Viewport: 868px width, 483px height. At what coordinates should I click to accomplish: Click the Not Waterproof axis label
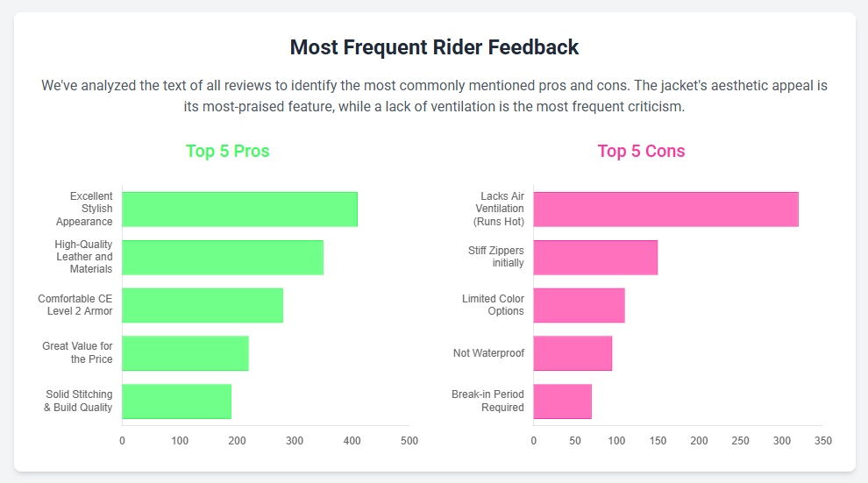[x=488, y=353]
